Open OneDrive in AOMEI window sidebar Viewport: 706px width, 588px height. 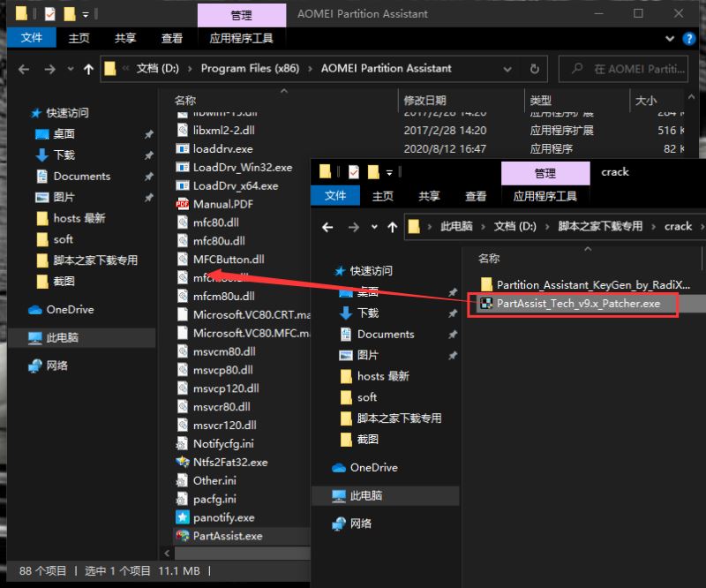[70, 310]
